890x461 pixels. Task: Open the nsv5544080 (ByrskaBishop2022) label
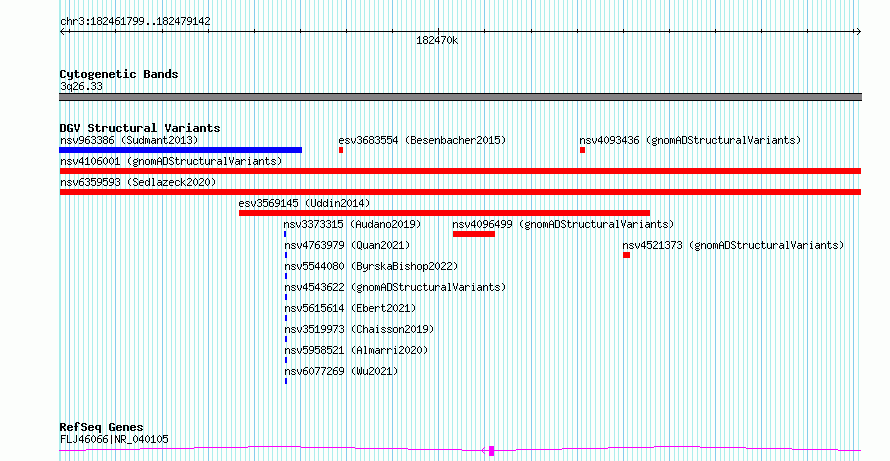pyautogui.click(x=371, y=266)
